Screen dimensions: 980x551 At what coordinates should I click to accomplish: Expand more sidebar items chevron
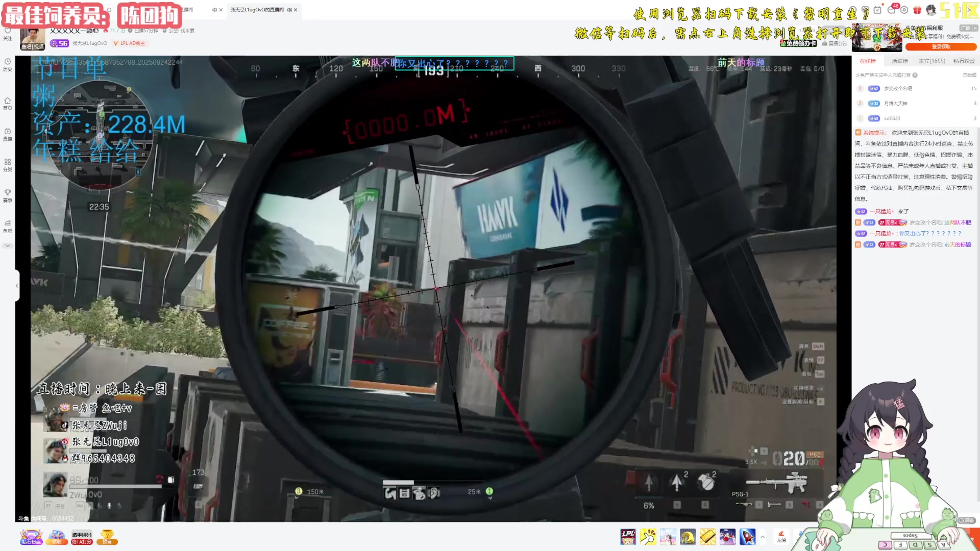click(8, 245)
